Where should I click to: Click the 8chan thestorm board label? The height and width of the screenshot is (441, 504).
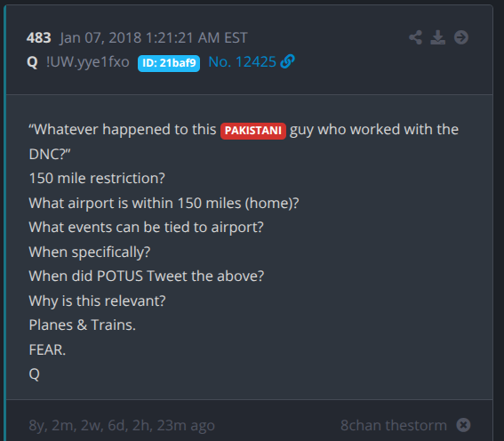[394, 425]
